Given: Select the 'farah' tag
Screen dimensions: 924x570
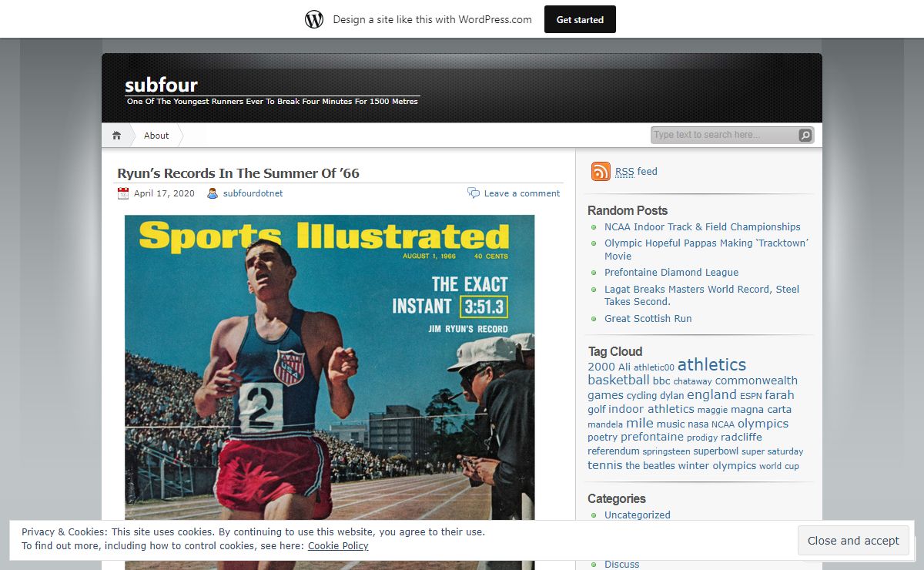Looking at the screenshot, I should pos(779,394).
